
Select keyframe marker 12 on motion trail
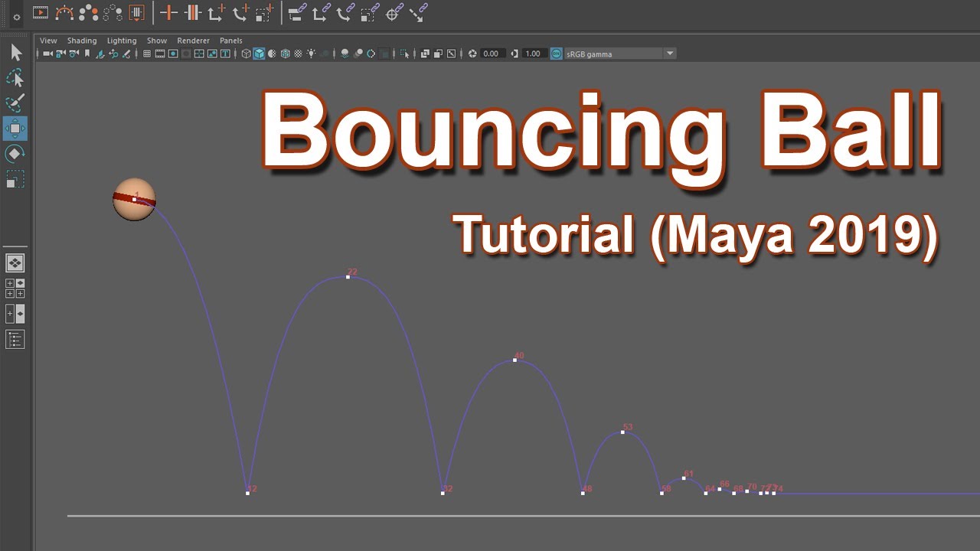(248, 494)
